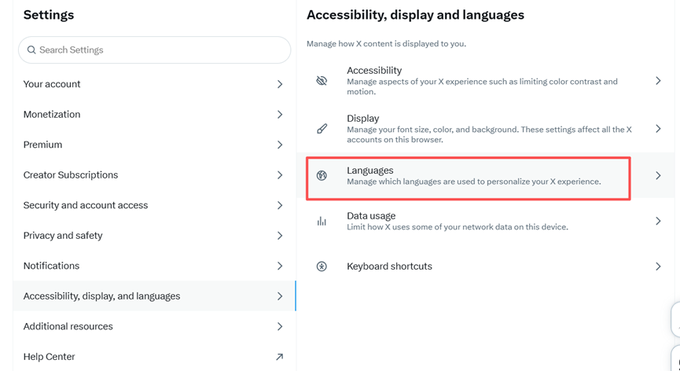
Task: Click the chevron beside Data usage
Action: click(x=658, y=221)
